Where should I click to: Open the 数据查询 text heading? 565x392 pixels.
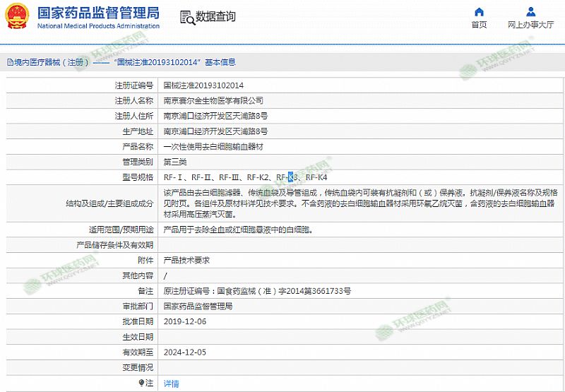[215, 17]
